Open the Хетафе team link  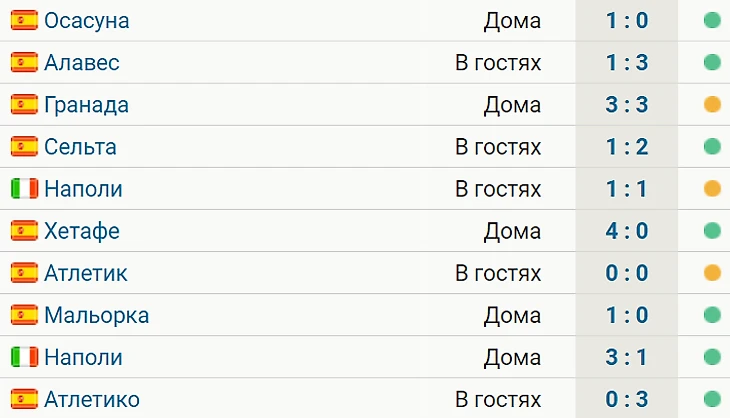tap(82, 231)
